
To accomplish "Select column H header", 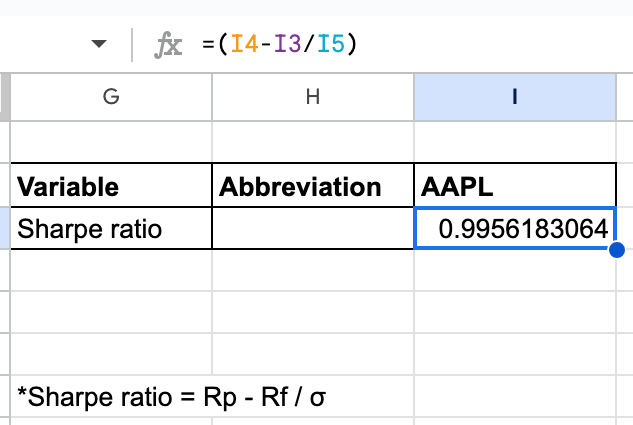I will (x=313, y=97).
